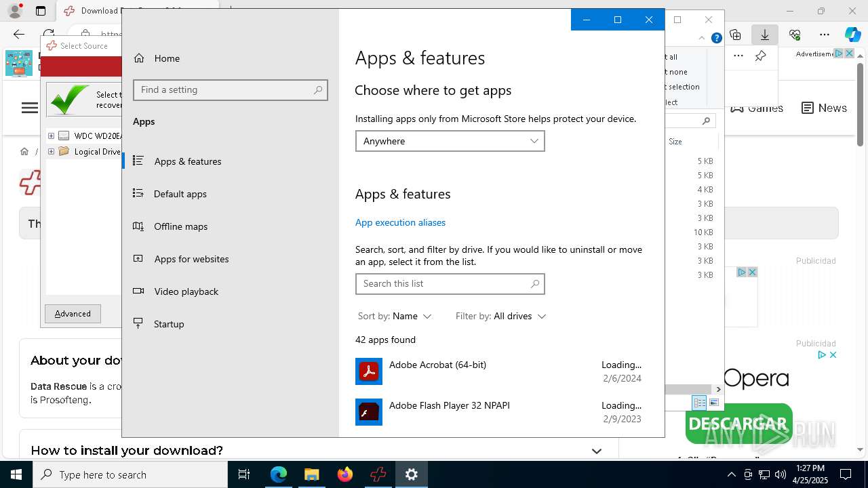Open Edge Settings and more ellipsis
The height and width of the screenshot is (488, 868).
point(825,35)
